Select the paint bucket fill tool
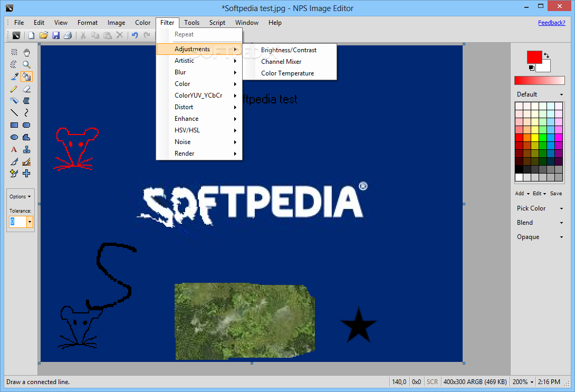Screen dimensions: 575x392 click(26, 77)
